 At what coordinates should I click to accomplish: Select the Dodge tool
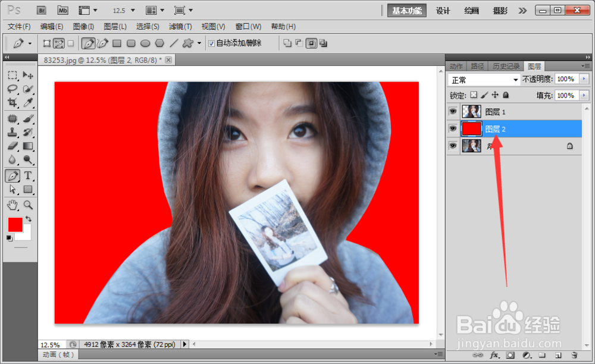point(28,159)
